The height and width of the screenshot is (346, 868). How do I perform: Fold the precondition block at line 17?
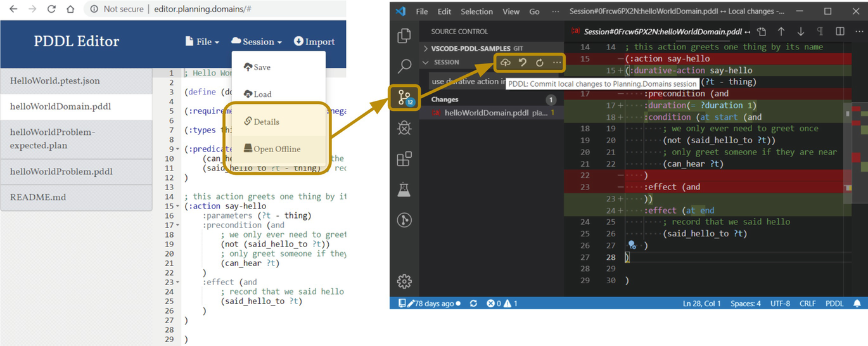point(179,226)
